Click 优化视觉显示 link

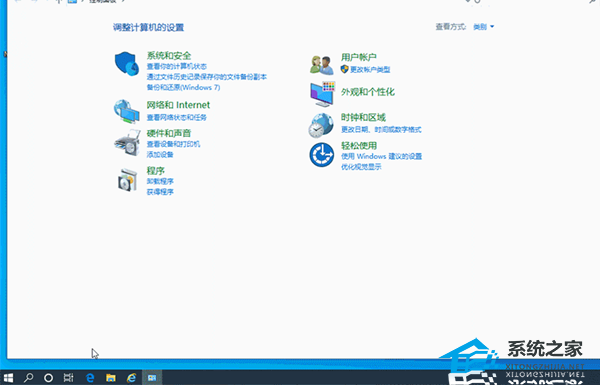[361, 167]
